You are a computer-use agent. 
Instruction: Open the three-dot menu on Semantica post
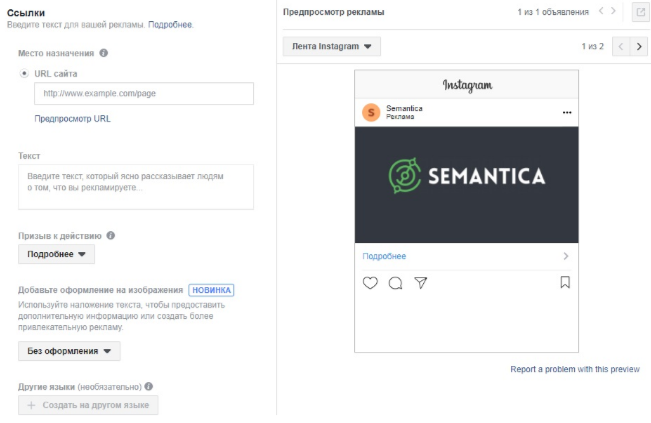pos(567,112)
